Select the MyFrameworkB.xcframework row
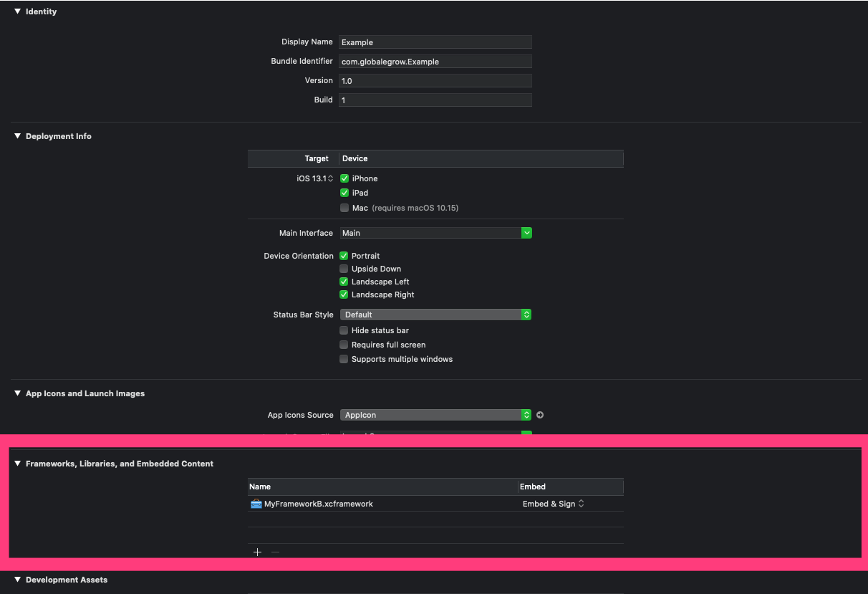Image resolution: width=868 pixels, height=594 pixels. tap(435, 504)
